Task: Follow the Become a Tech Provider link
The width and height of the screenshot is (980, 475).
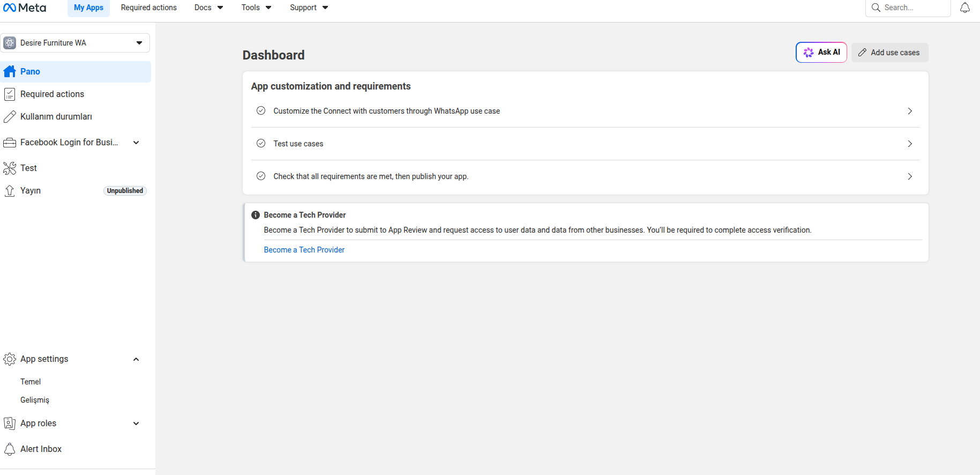Action: coord(304,250)
